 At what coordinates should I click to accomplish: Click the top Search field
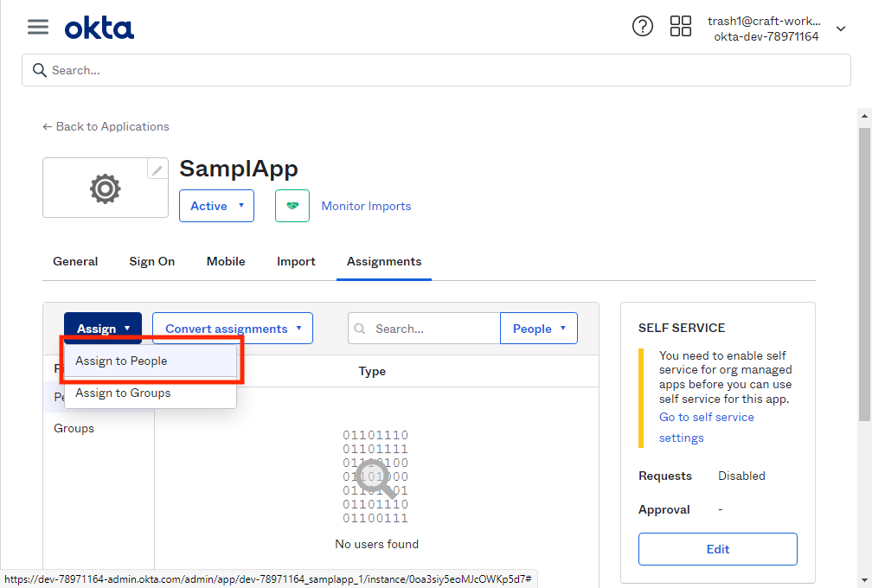point(436,70)
